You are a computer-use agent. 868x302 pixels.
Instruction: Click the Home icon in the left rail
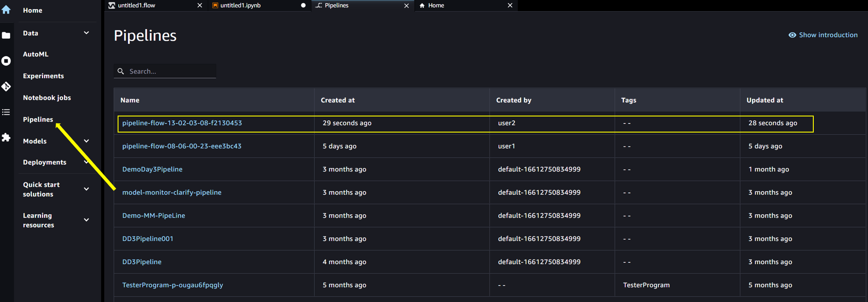[x=6, y=10]
